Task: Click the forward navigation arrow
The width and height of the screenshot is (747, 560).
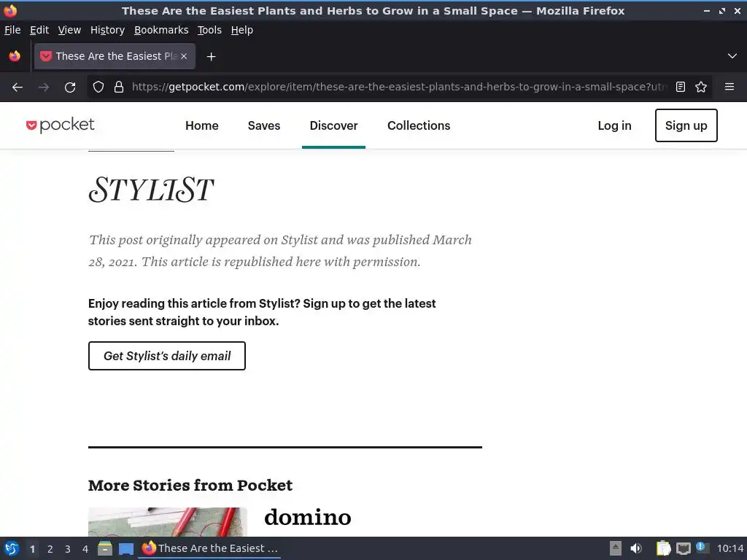Action: pyautogui.click(x=43, y=87)
